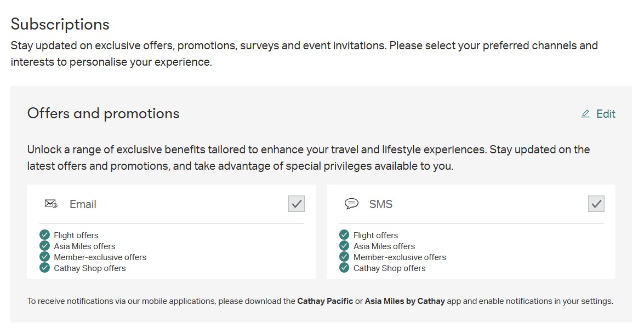Click the SMS Cathay Shop offers check icon
Viewport: 644px width, 334px height.
pyautogui.click(x=344, y=268)
